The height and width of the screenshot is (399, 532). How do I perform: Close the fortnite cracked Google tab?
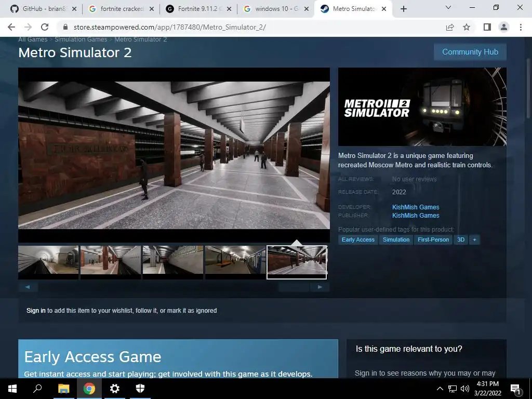click(152, 9)
